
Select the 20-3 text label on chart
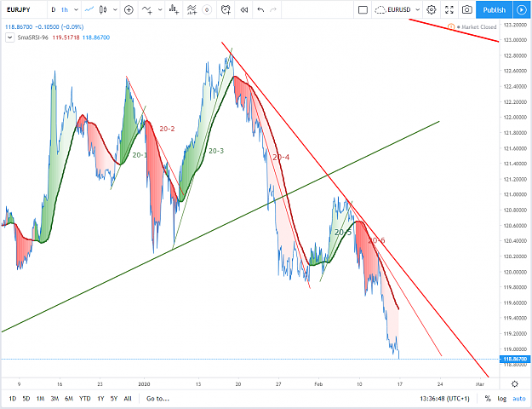coord(216,151)
